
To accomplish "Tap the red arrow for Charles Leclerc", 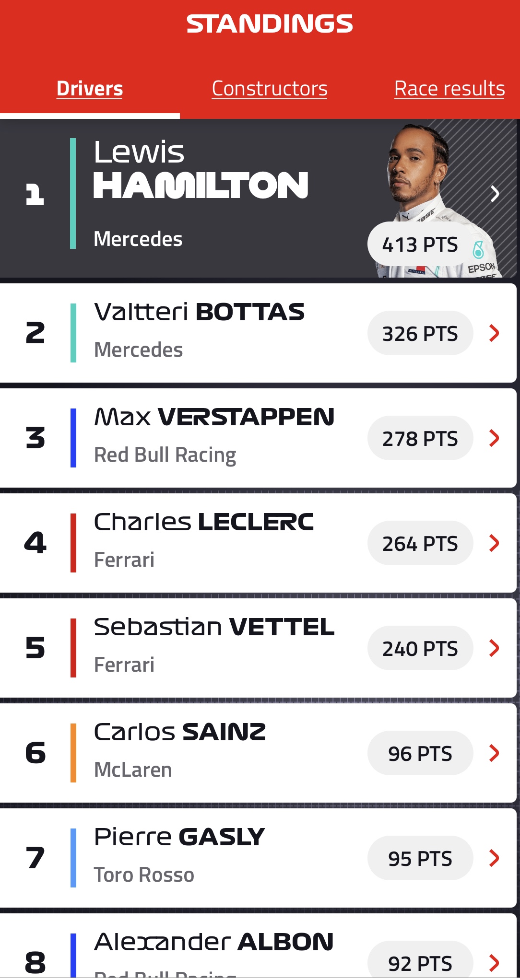I will click(494, 543).
